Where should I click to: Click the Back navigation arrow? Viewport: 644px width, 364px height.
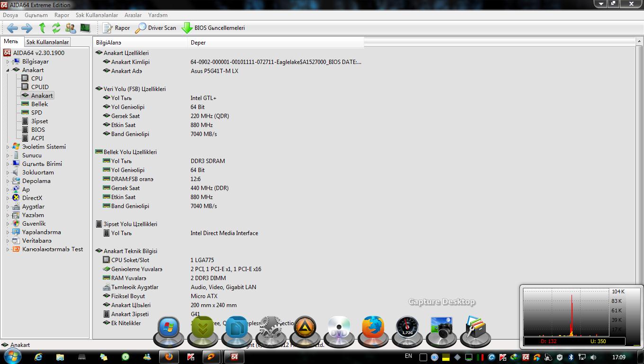tap(13, 28)
